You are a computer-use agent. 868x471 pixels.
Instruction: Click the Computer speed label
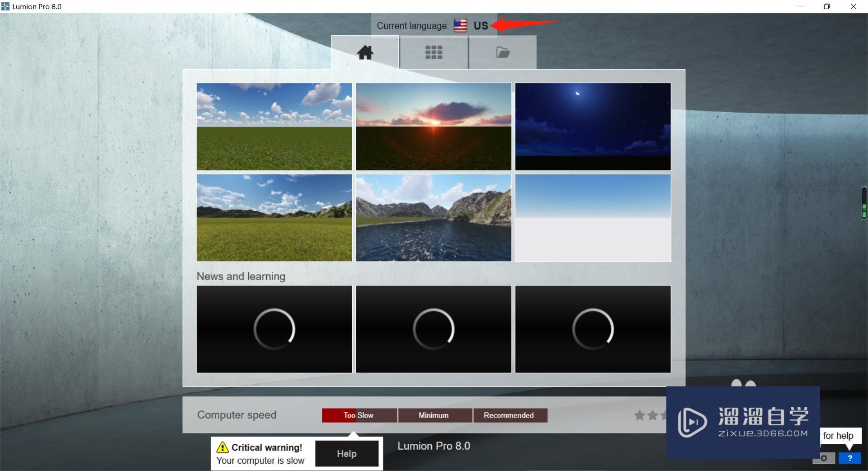(237, 415)
